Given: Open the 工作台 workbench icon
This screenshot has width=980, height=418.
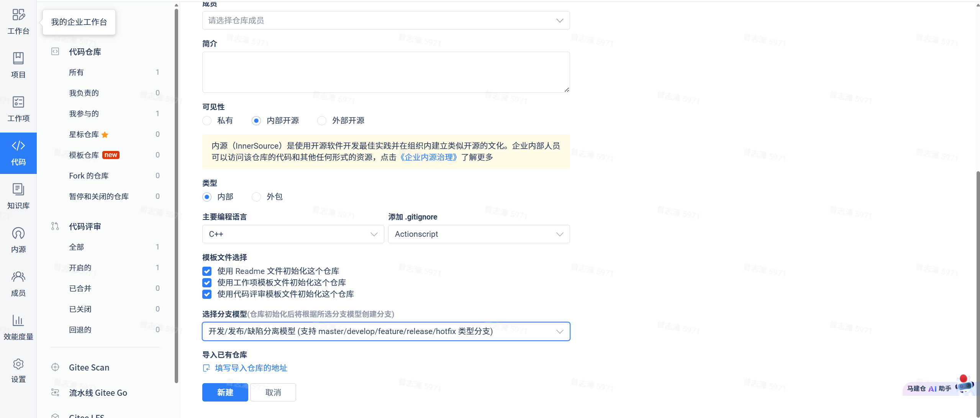Looking at the screenshot, I should click(18, 15).
